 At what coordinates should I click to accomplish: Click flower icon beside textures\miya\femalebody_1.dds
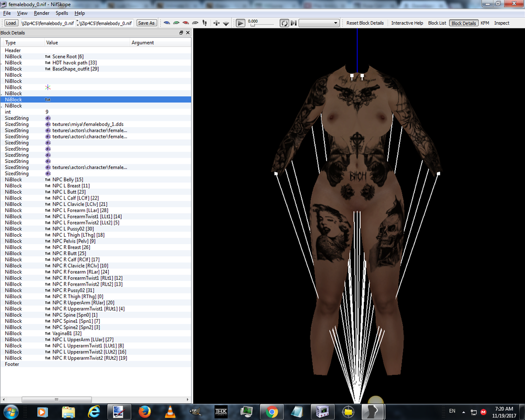(x=48, y=124)
